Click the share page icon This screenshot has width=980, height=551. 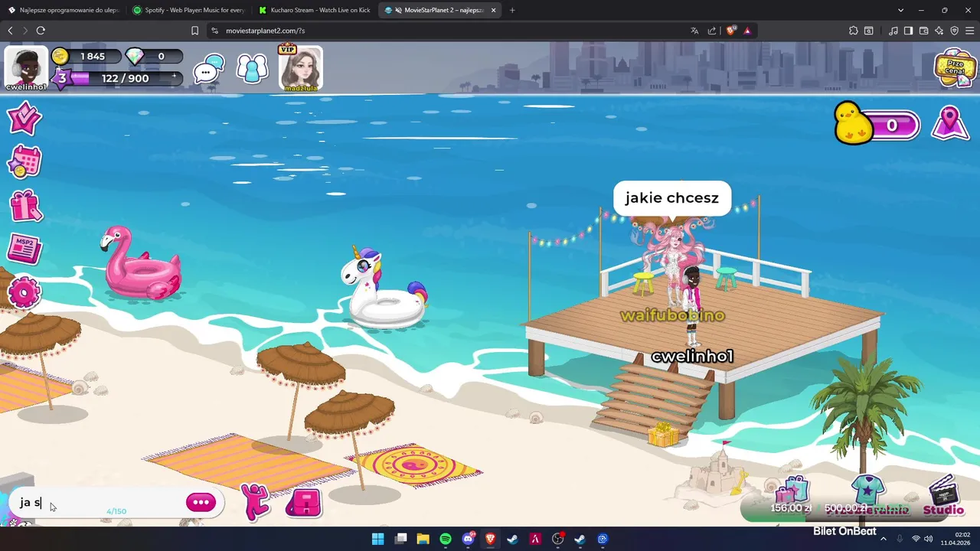click(712, 31)
